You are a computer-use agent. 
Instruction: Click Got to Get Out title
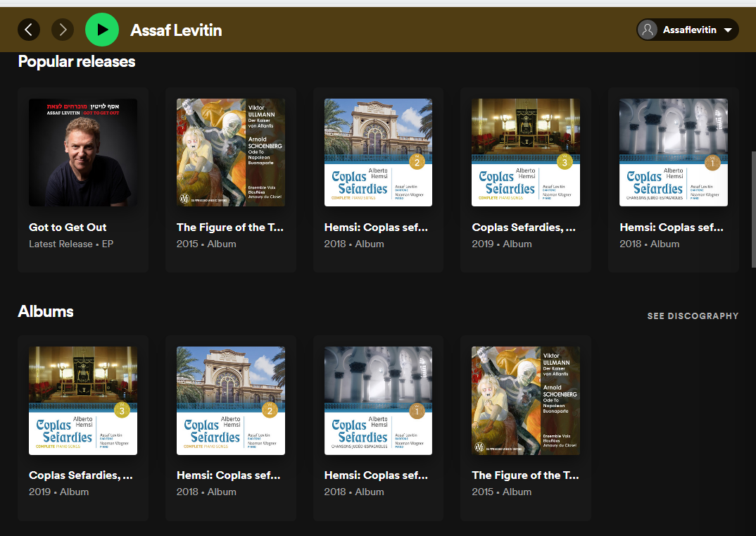(68, 228)
